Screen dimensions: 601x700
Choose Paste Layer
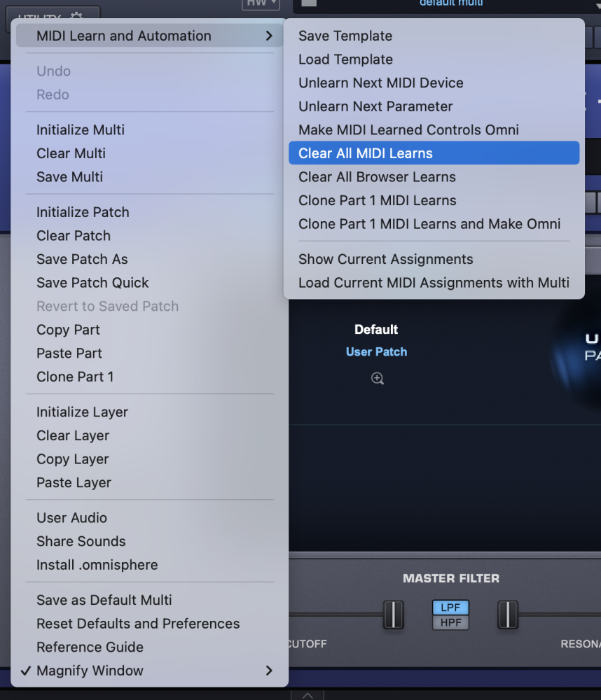pyautogui.click(x=150, y=482)
